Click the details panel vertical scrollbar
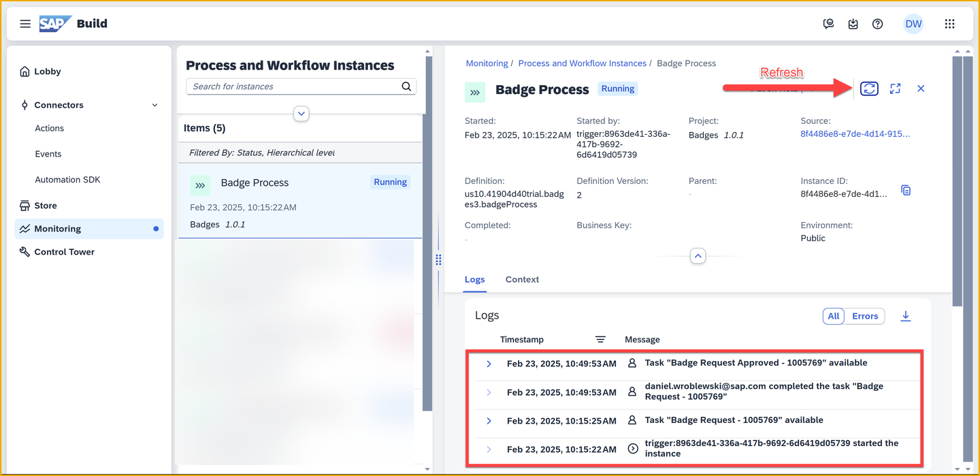980x476 pixels. tap(958, 180)
